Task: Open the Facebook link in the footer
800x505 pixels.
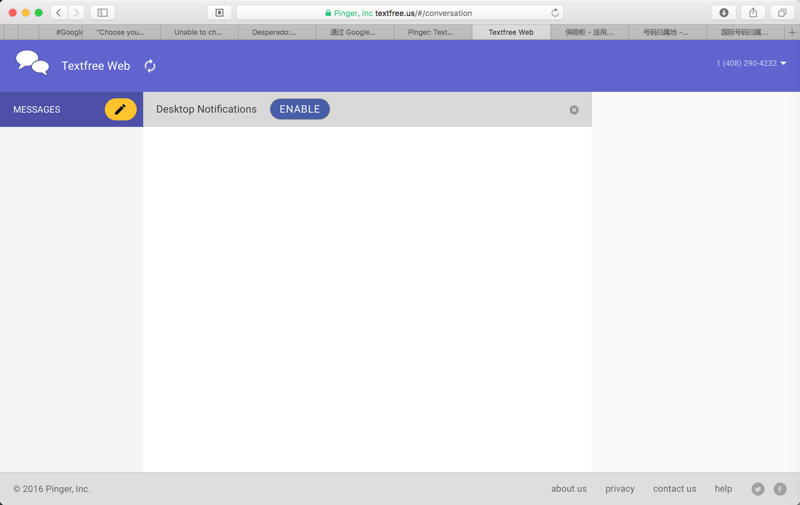Action: 780,489
